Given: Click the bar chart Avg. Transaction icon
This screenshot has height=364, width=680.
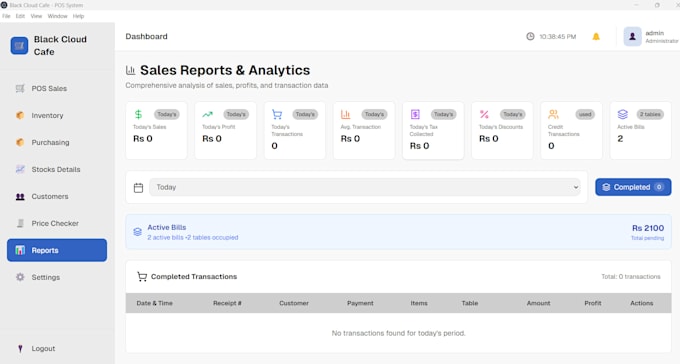Looking at the screenshot, I should [346, 114].
